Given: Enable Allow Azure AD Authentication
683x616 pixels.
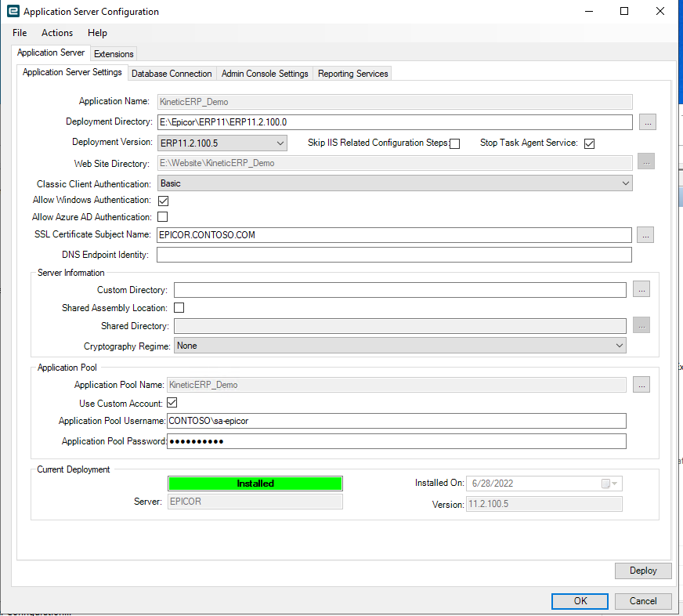Looking at the screenshot, I should coord(162,216).
